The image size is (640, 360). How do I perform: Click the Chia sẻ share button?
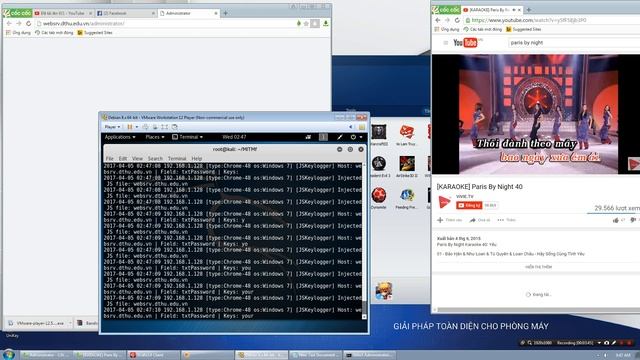pos(480,220)
